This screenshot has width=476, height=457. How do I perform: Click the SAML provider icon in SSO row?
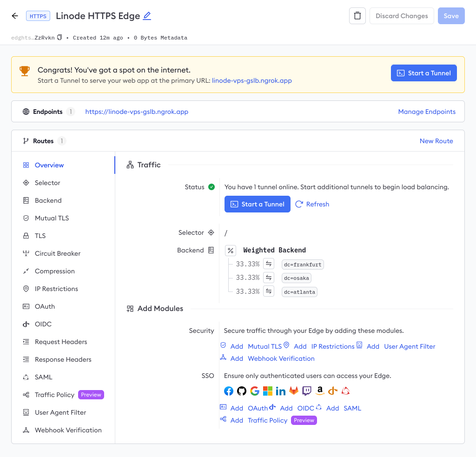345,391
